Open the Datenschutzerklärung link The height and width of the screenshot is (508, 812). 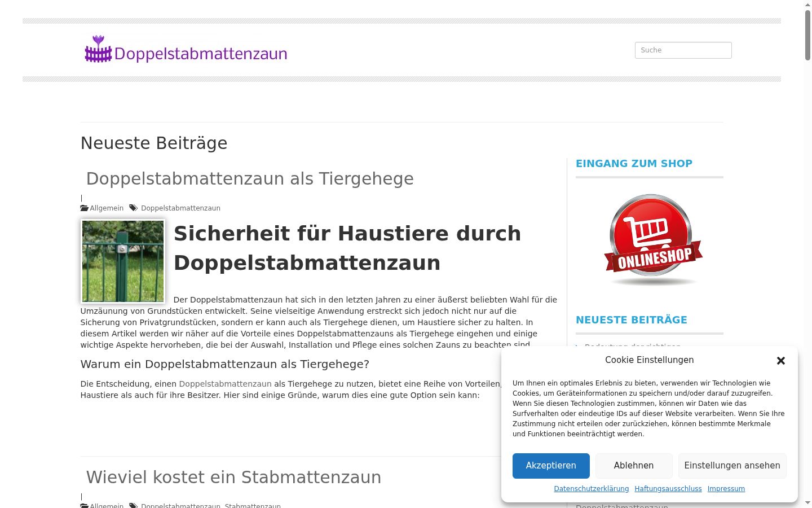[591, 489]
